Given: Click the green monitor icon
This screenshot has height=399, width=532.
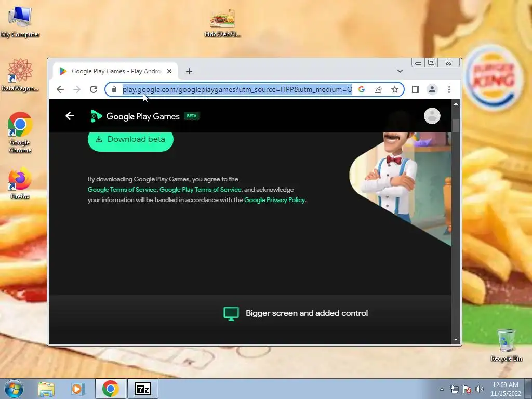Looking at the screenshot, I should point(231,313).
